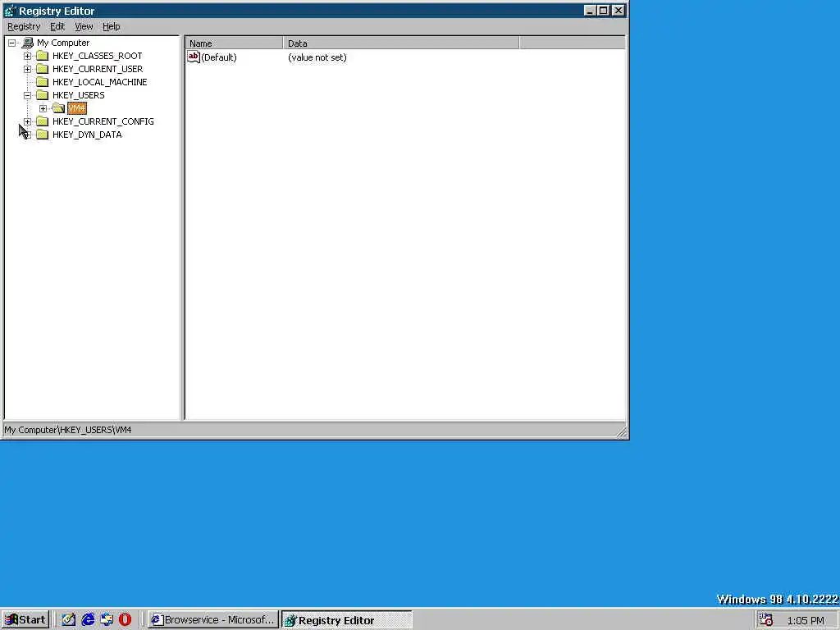Image resolution: width=840 pixels, height=630 pixels.
Task: Click the 1:05 PM taskbar clock
Action: click(x=806, y=620)
